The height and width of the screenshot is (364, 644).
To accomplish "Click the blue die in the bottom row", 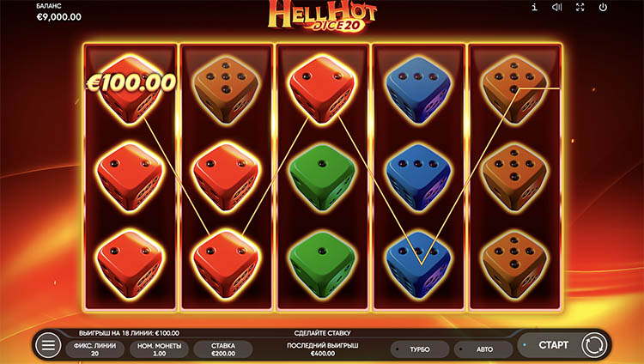I will 418,264.
